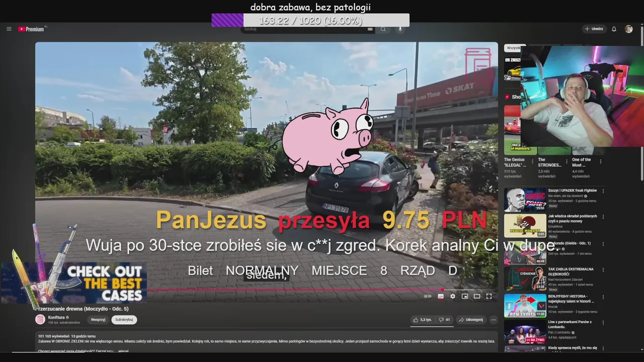
Task: Click the Subskrybuj button
Action: click(x=124, y=320)
